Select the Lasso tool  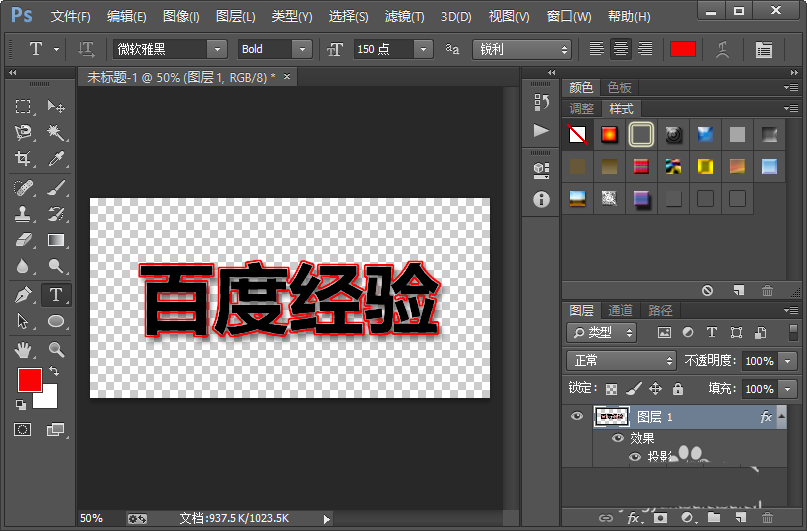tap(23, 132)
